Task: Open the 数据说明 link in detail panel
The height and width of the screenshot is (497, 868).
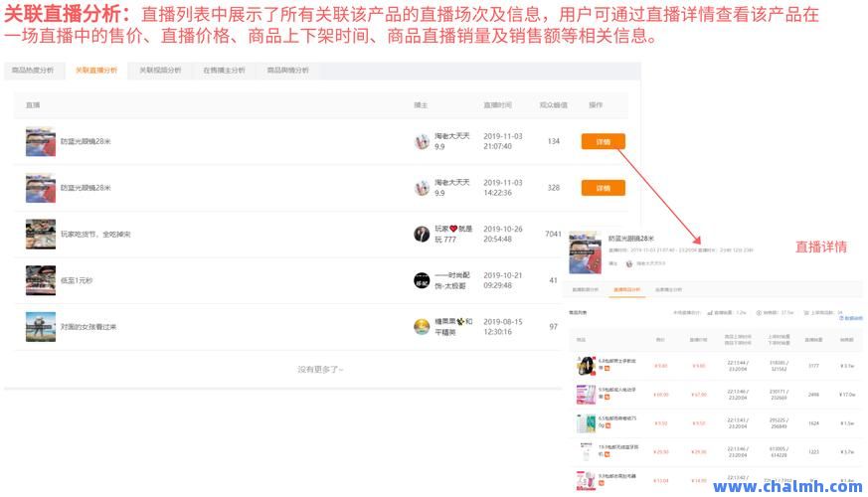Action: [x=851, y=318]
